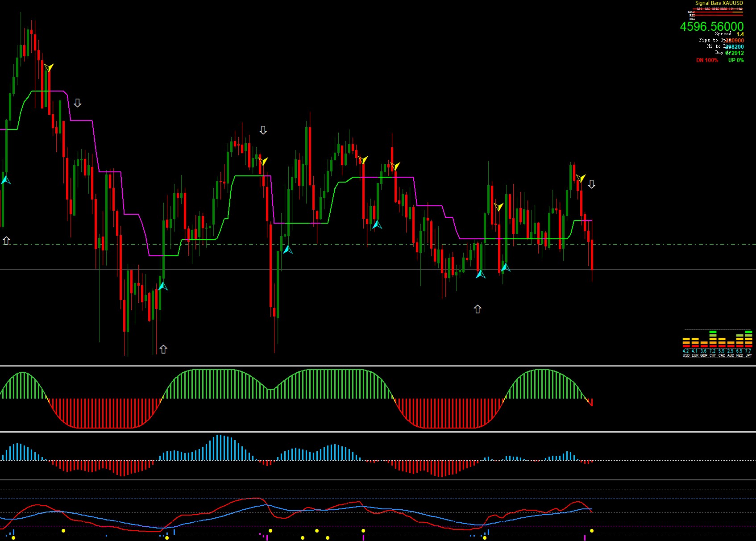Image resolution: width=756 pixels, height=541 pixels.
Task: Click the red DN 100% label
Action: click(x=707, y=60)
